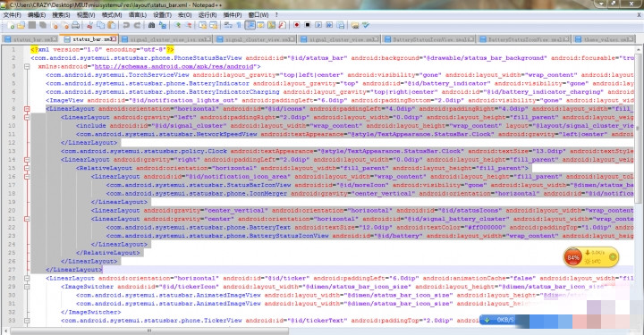The width and height of the screenshot is (644, 335).
Task: Undo the last edit via toolbar arrow
Action: pyautogui.click(x=126, y=25)
